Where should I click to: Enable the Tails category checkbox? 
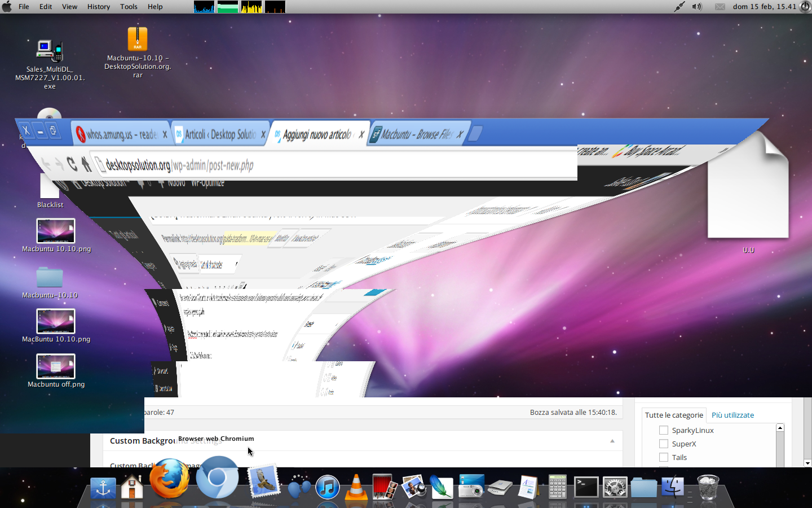(x=664, y=457)
